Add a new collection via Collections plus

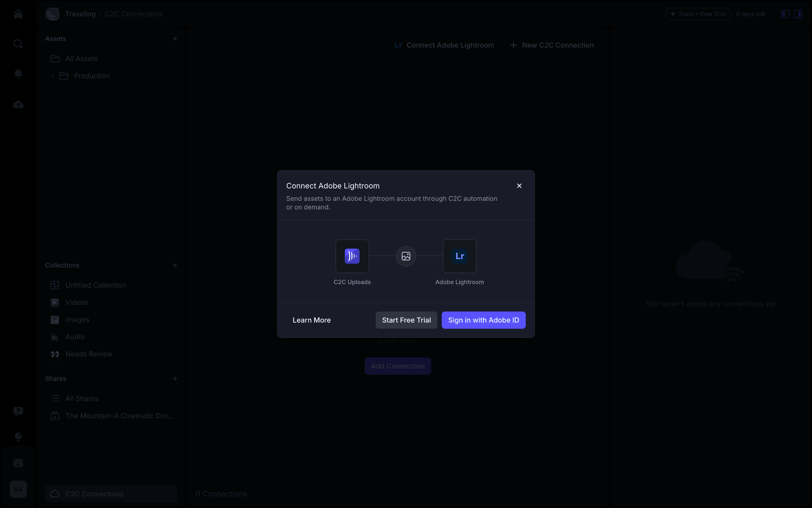click(175, 265)
